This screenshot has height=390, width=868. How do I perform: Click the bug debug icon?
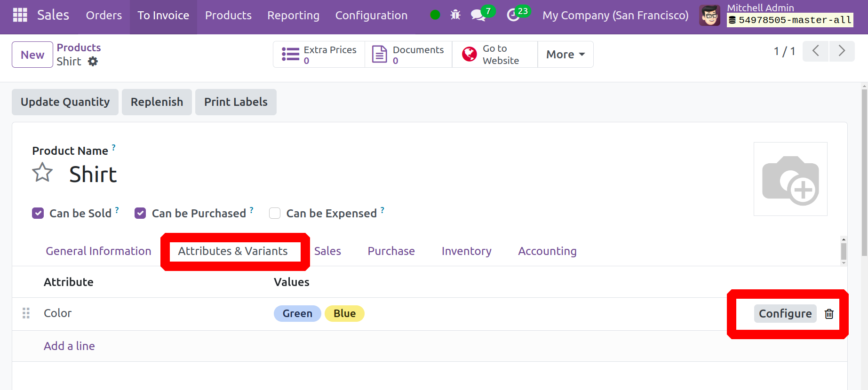pos(455,15)
